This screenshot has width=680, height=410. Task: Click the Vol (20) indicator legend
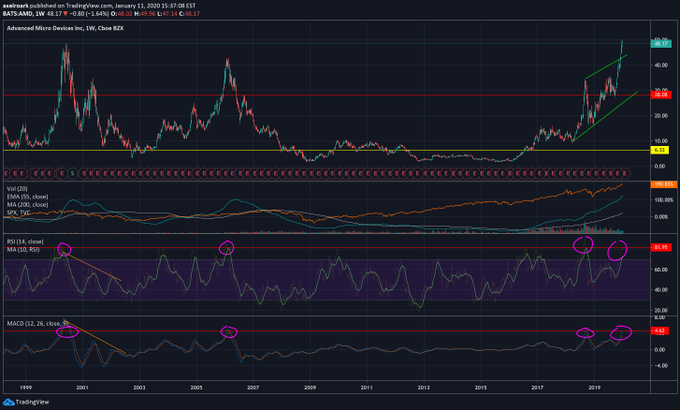17,189
